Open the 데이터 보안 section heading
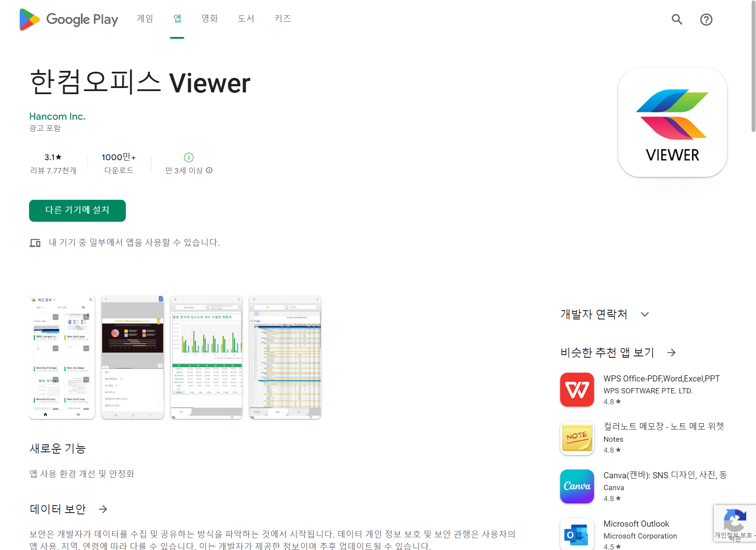 click(x=58, y=509)
